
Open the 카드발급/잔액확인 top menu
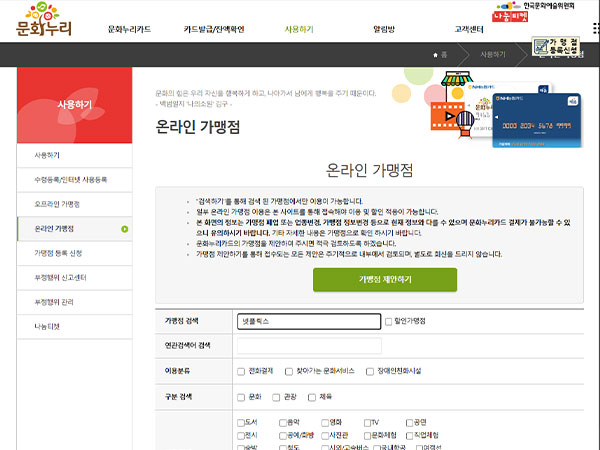pos(214,29)
